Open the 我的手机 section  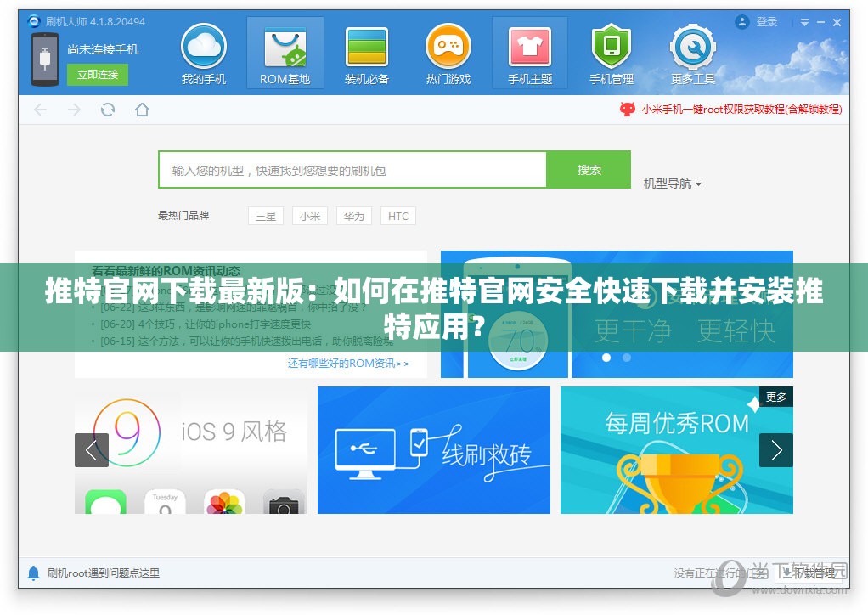coord(203,53)
